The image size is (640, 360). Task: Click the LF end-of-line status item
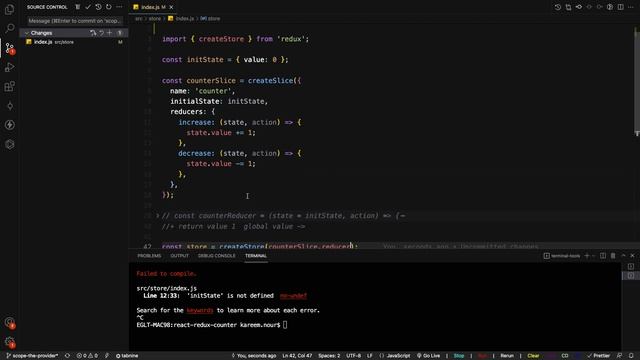click(x=369, y=356)
